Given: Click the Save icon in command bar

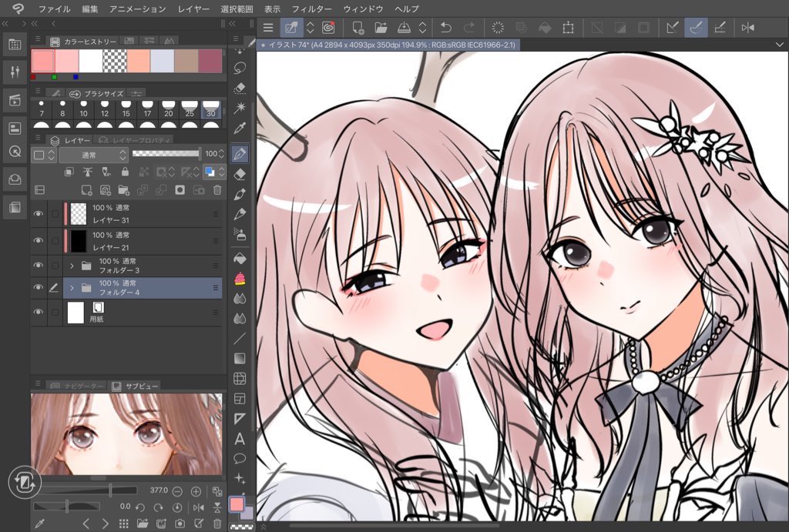Looking at the screenshot, I should tap(404, 27).
